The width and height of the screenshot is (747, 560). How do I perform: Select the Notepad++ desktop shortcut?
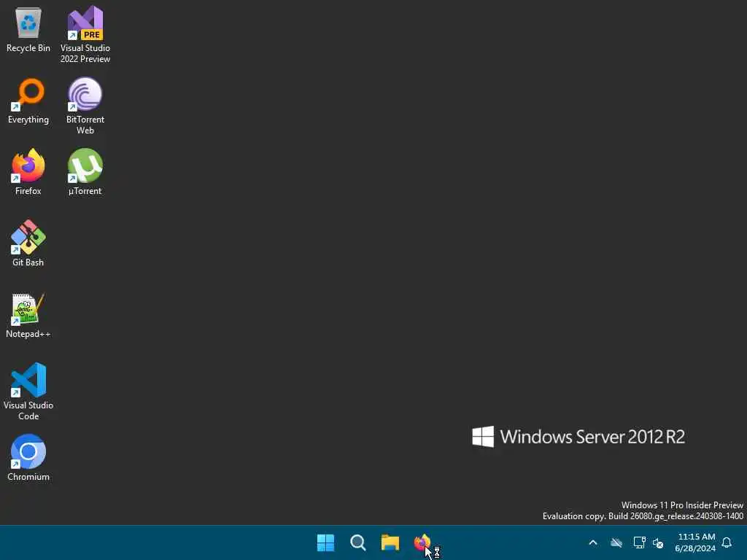28,316
